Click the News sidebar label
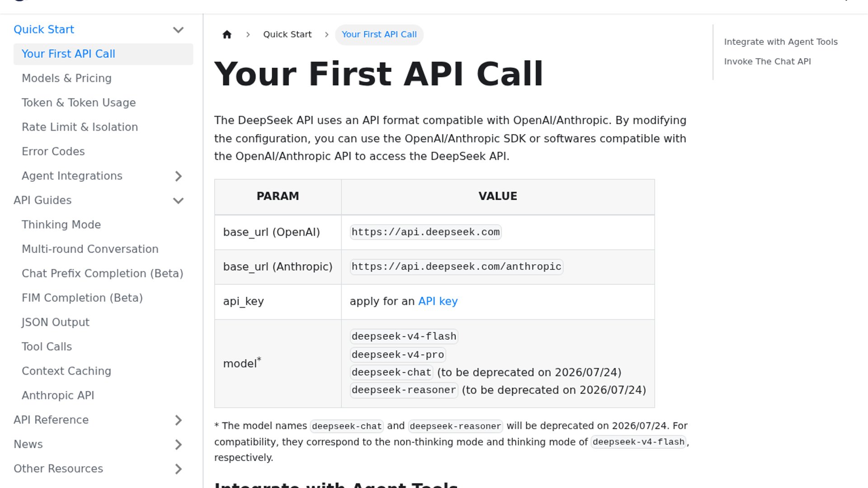The image size is (868, 488). click(x=28, y=444)
